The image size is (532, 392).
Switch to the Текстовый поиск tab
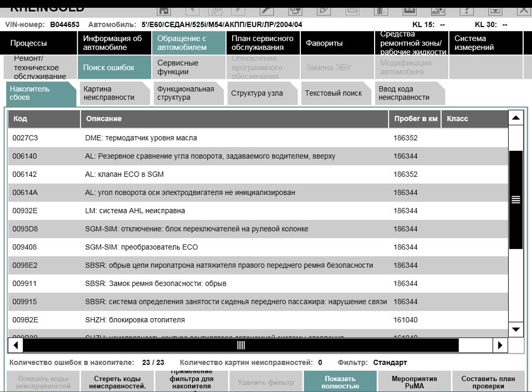pyautogui.click(x=336, y=93)
